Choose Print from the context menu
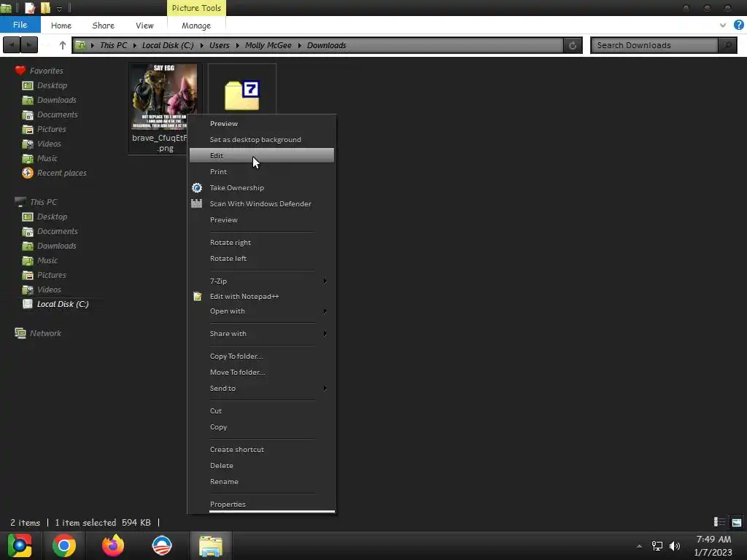747x560 pixels. pos(218,171)
